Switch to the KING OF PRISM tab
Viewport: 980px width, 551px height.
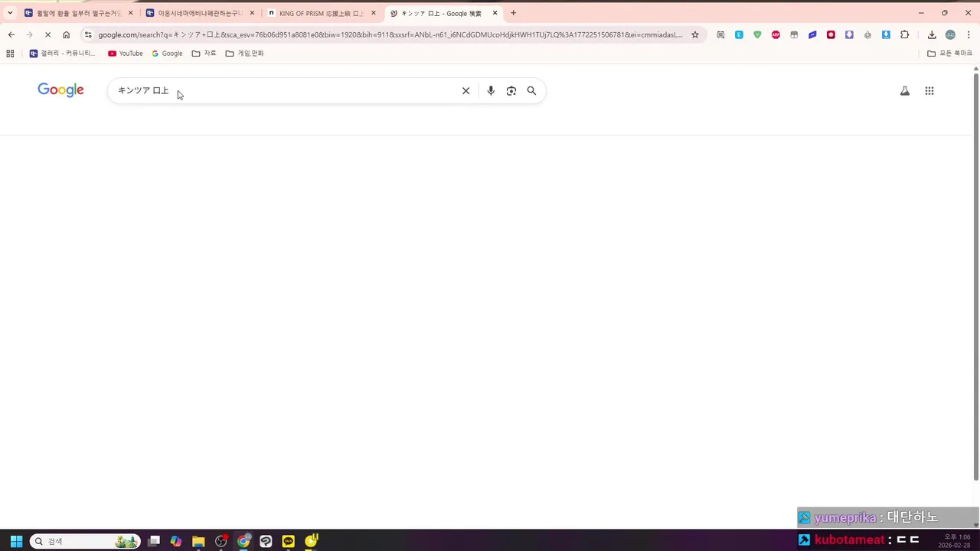click(321, 13)
